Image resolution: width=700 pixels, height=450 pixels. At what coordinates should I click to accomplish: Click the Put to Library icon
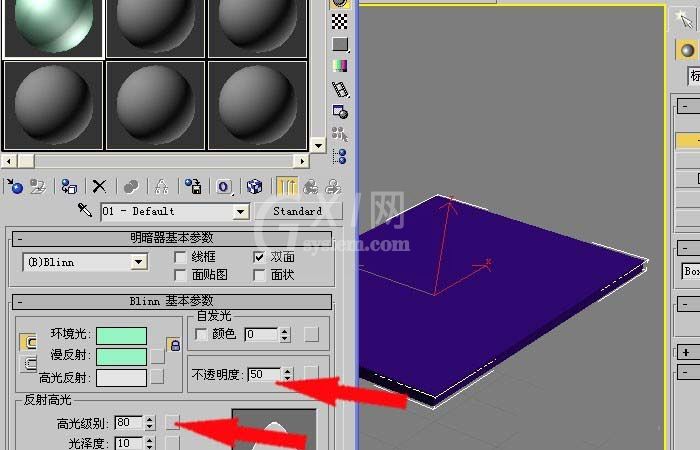pos(193,186)
